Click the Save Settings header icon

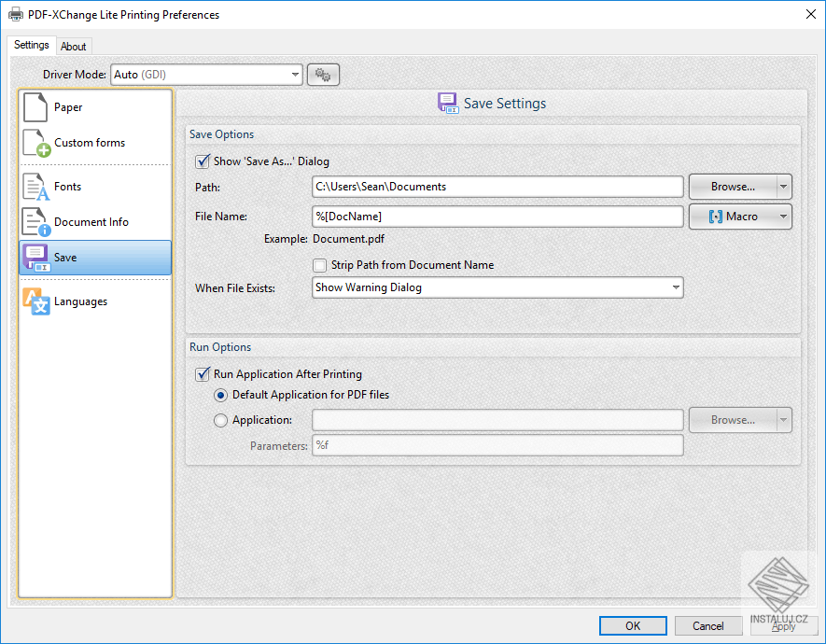448,104
